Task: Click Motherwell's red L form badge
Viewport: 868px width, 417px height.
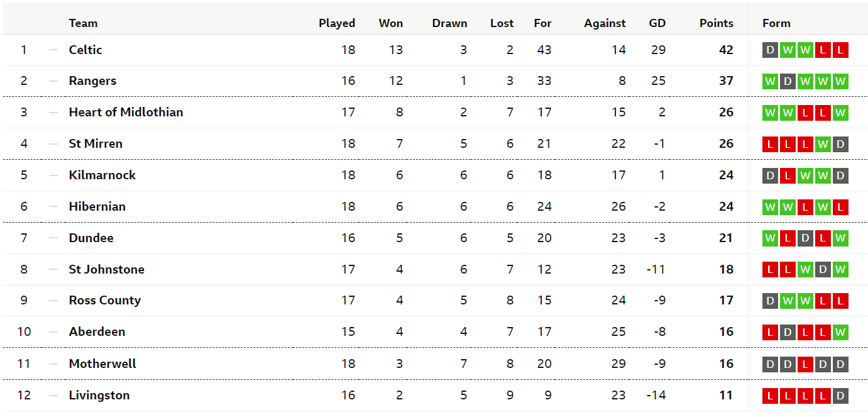Action: click(x=805, y=364)
